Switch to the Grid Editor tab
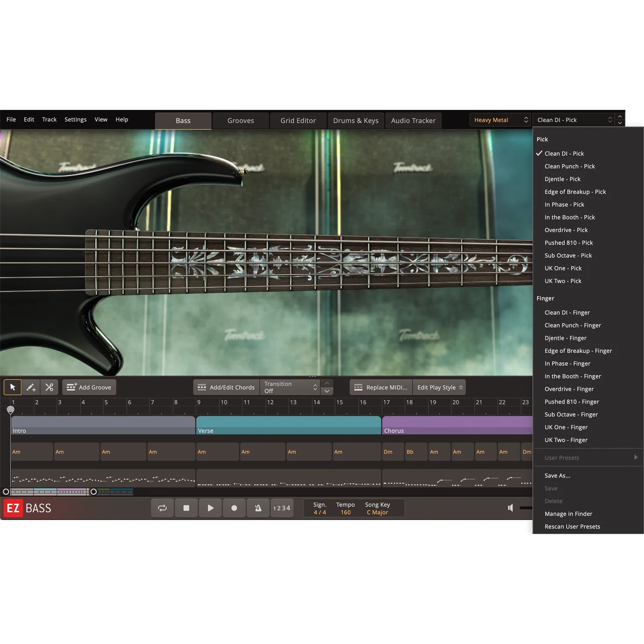Screen dimensions: 644x644 (x=298, y=121)
